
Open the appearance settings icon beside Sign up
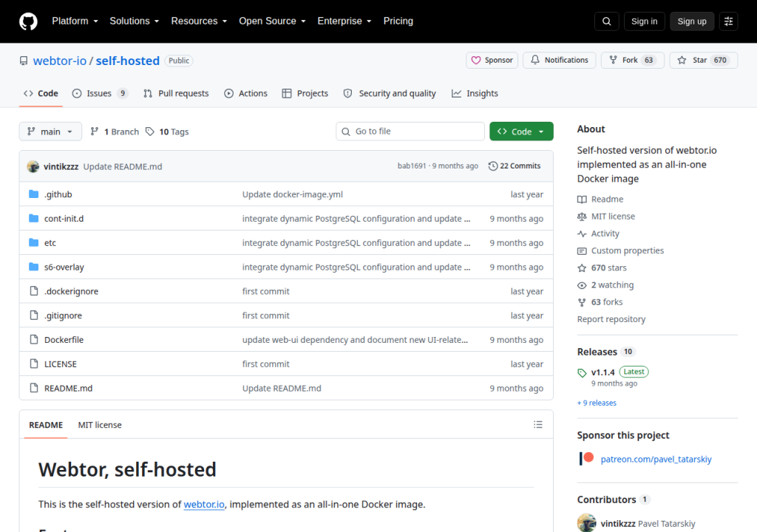[728, 21]
